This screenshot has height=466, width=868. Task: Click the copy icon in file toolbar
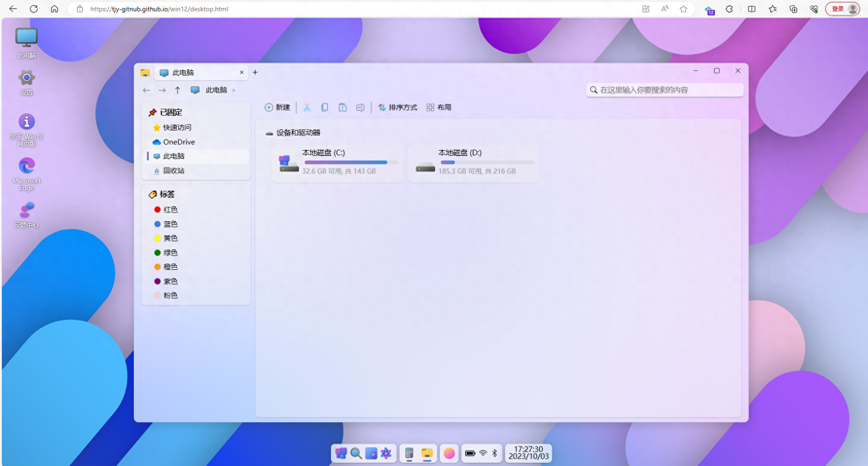(324, 107)
